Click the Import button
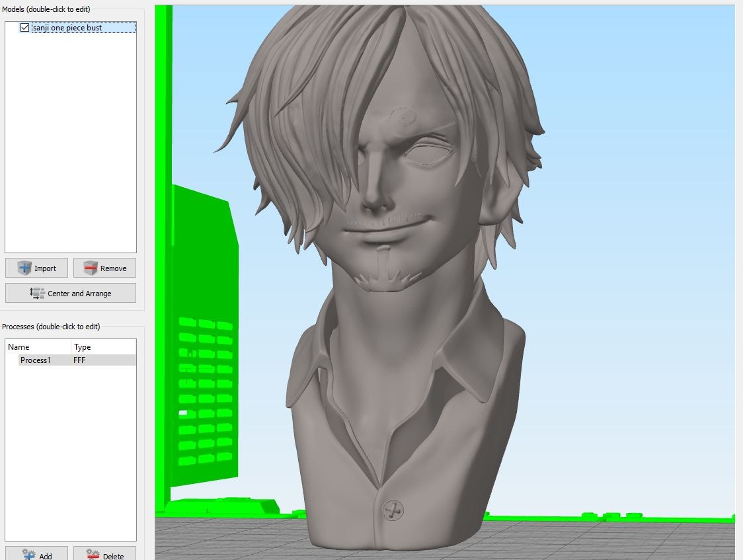 tap(36, 268)
